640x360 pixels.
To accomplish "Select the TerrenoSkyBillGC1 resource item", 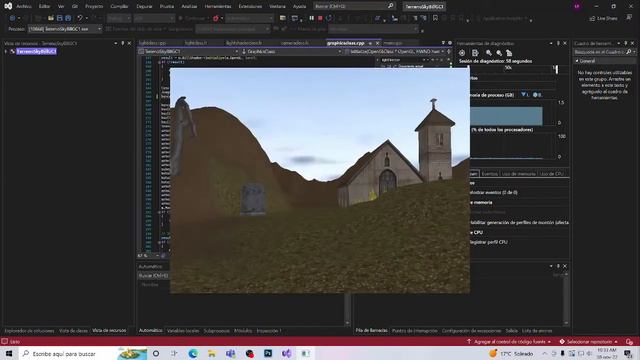I will click(x=36, y=51).
